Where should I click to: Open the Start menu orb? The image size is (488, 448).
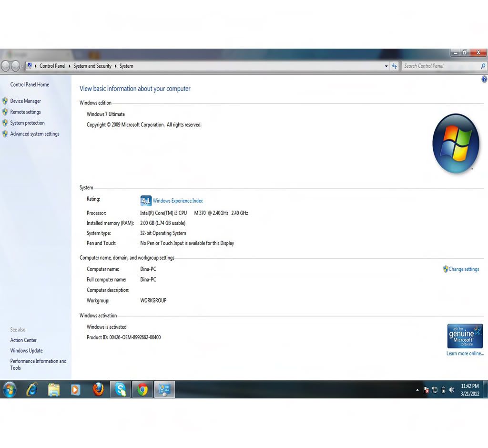point(10,389)
